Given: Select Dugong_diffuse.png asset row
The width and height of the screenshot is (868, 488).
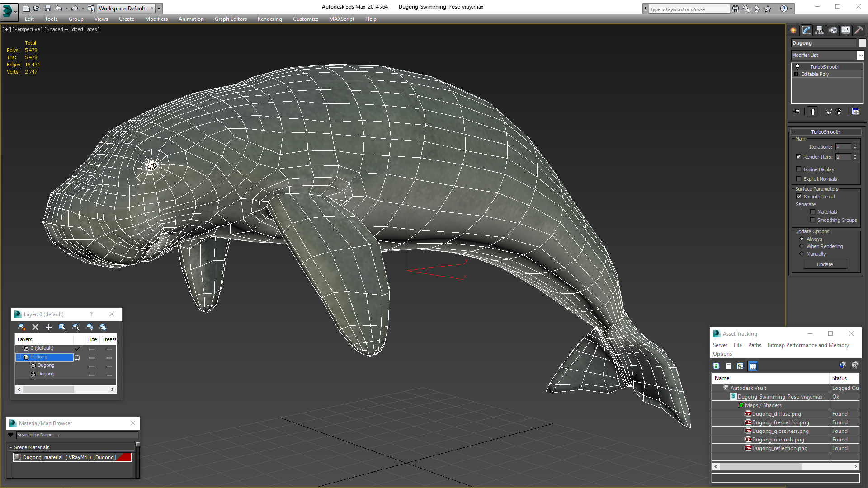Looking at the screenshot, I should 785,414.
